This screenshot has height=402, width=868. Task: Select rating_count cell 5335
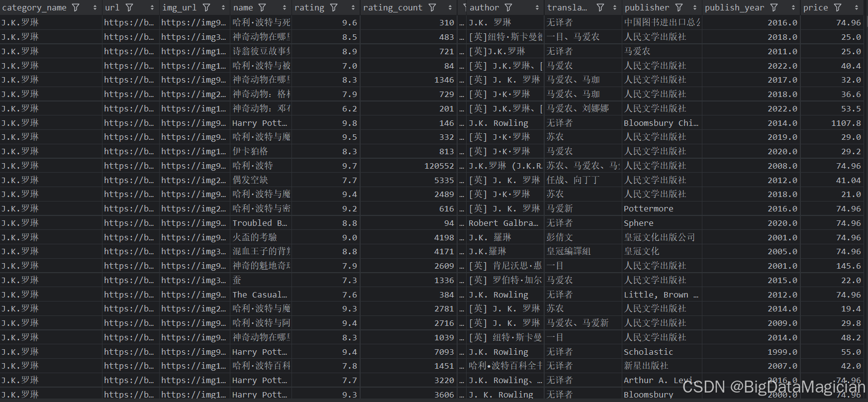(x=444, y=180)
